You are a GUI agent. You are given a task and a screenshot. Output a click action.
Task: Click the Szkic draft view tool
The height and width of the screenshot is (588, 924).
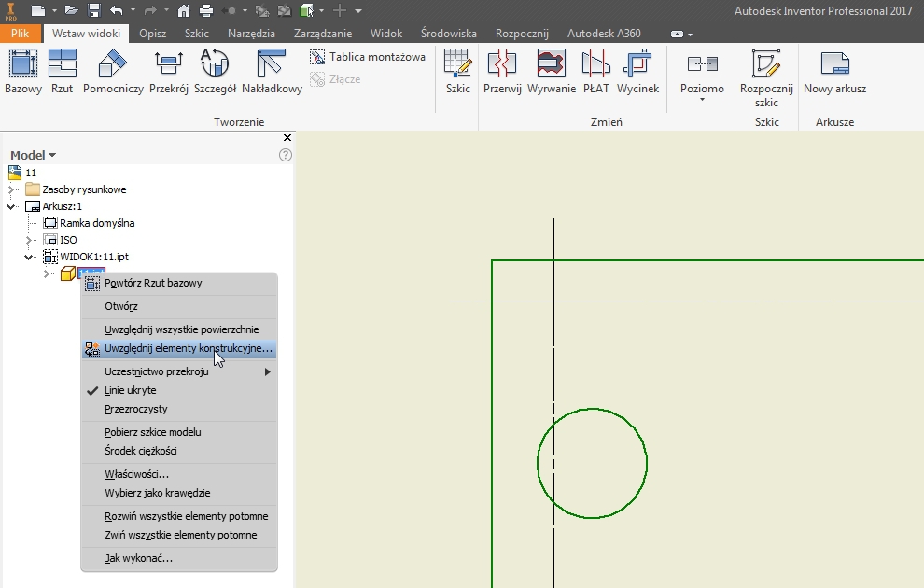click(458, 72)
